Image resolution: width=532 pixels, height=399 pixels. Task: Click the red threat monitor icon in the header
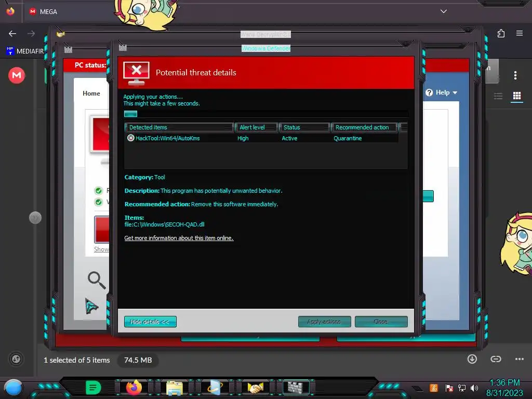pyautogui.click(x=136, y=73)
